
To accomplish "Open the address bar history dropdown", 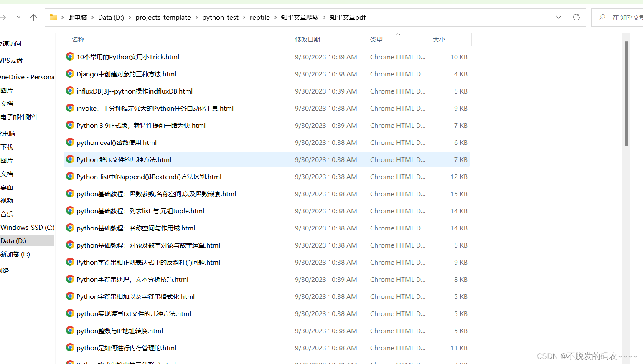I will coord(559,17).
